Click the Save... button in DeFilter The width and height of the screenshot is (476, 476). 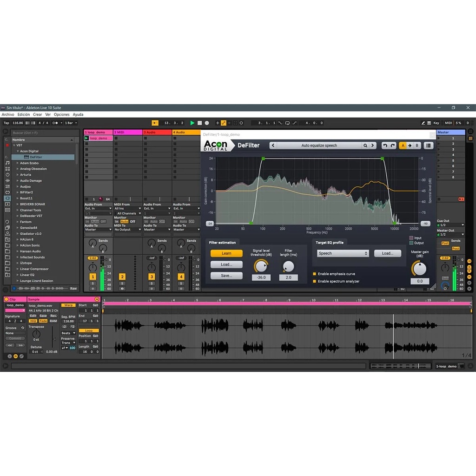click(226, 276)
